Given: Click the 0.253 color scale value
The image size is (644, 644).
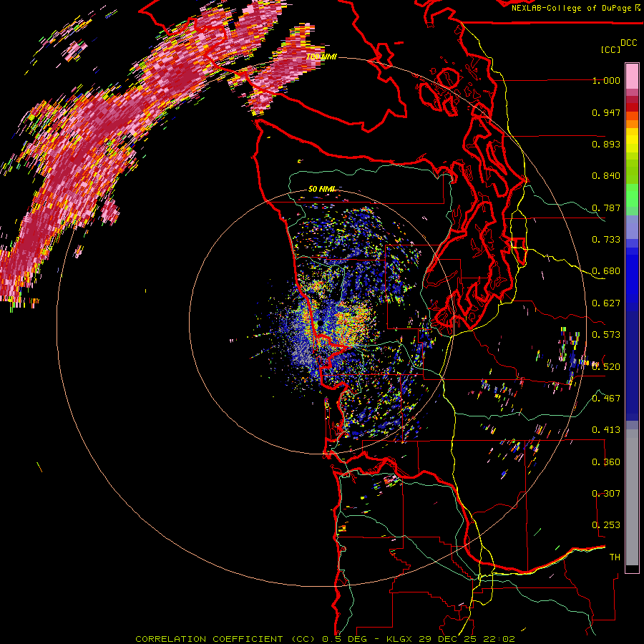Looking at the screenshot, I should pos(606,525).
